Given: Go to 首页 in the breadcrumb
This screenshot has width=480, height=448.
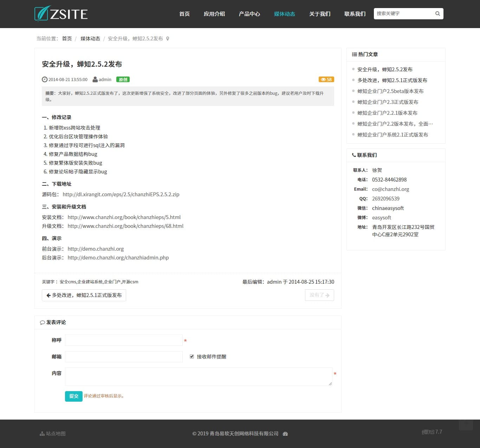Looking at the screenshot, I should tap(67, 39).
